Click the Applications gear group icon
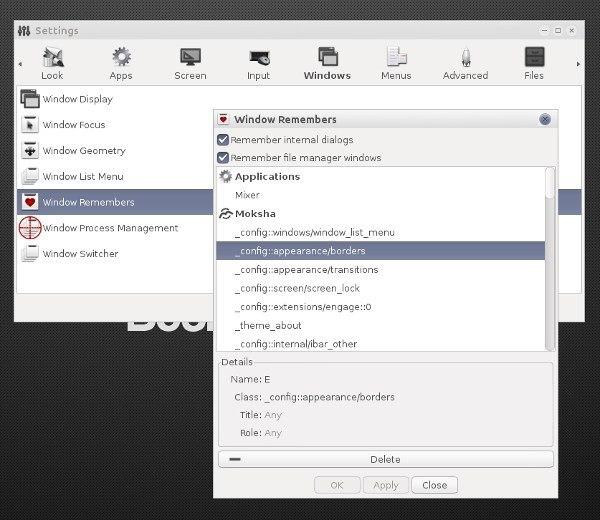This screenshot has height=520, width=600. click(x=225, y=176)
